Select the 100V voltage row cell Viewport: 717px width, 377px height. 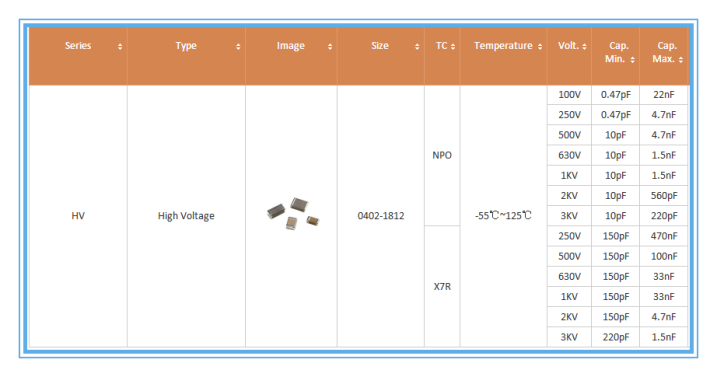[x=569, y=95]
